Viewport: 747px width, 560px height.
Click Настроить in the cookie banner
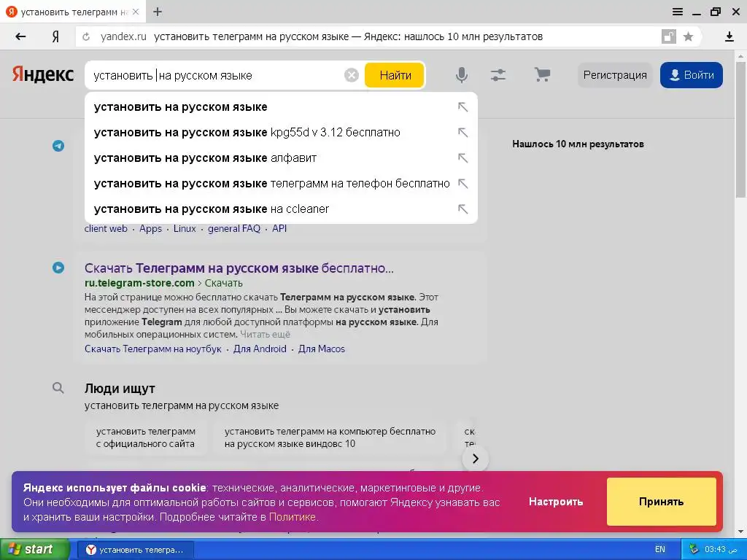(555, 502)
